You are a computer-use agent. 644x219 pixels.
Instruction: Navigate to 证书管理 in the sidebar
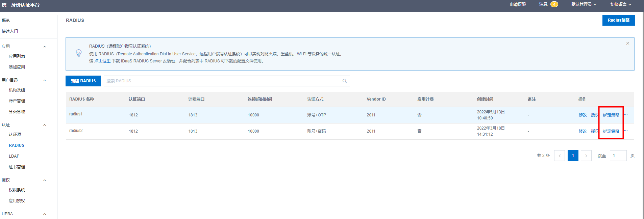point(17,167)
